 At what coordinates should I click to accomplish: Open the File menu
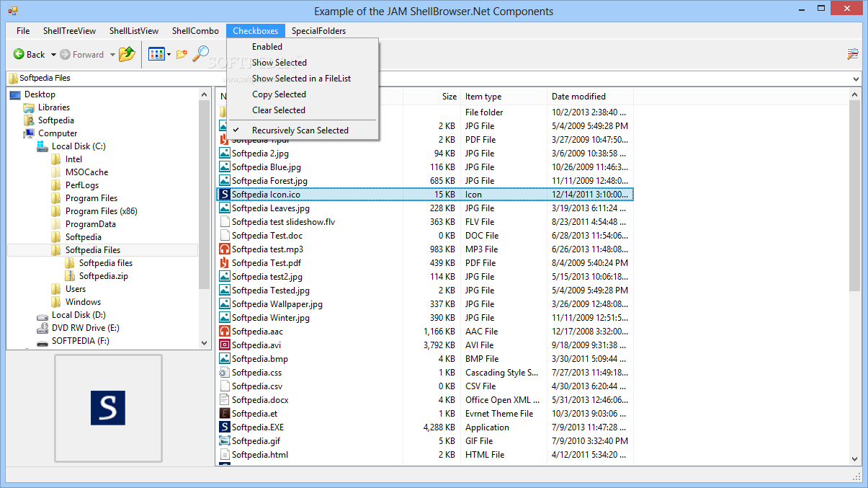click(x=23, y=31)
